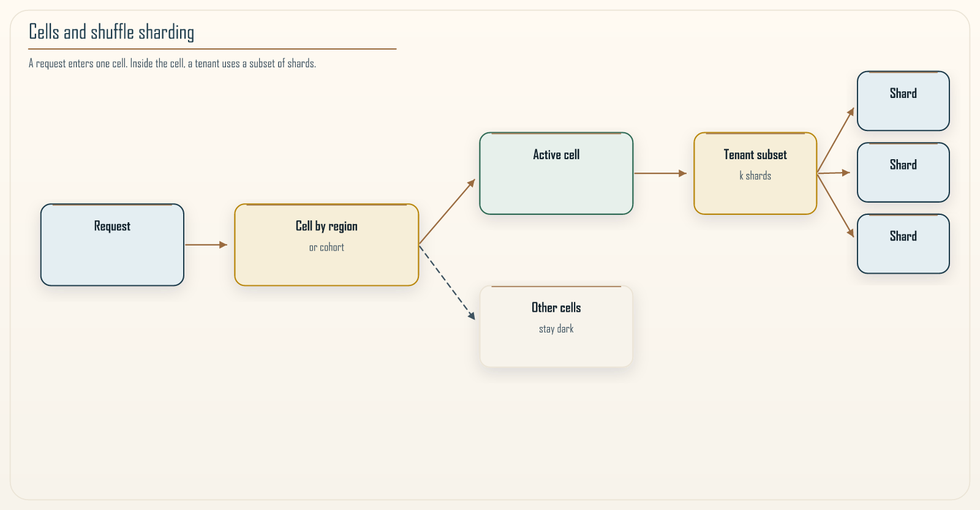
Task: Click arrowhead pointing to bottom Shard
Action: (851, 233)
